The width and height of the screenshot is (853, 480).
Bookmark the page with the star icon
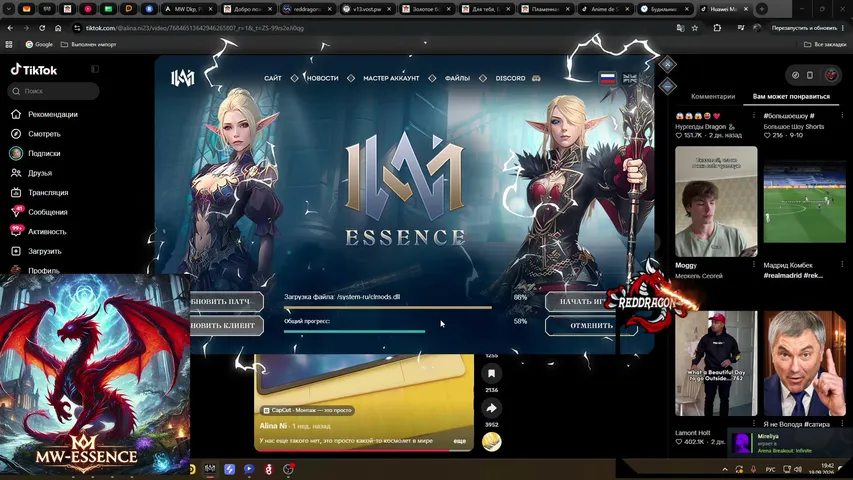pos(695,28)
